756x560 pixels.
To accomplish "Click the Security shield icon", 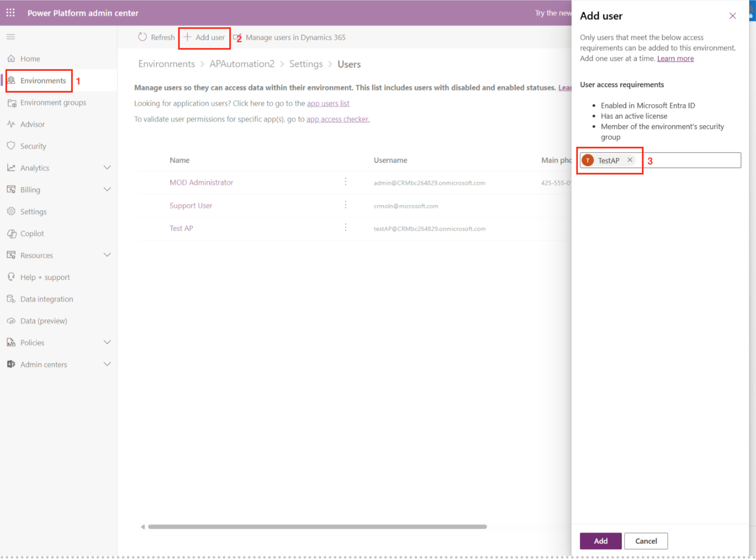I will tap(11, 146).
